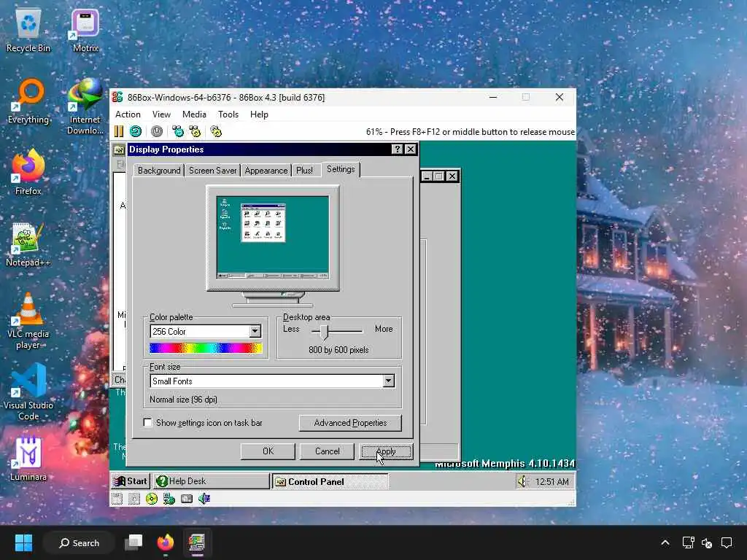Click the teal hard reset icon in 86Box toolbar
Viewport: 747px width, 560px height.
tap(136, 131)
